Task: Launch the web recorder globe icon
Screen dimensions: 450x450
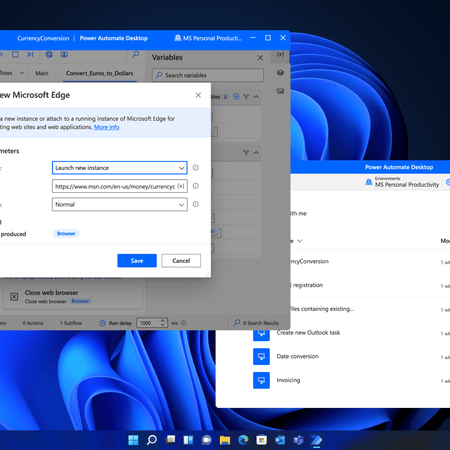Action: (x=49, y=54)
